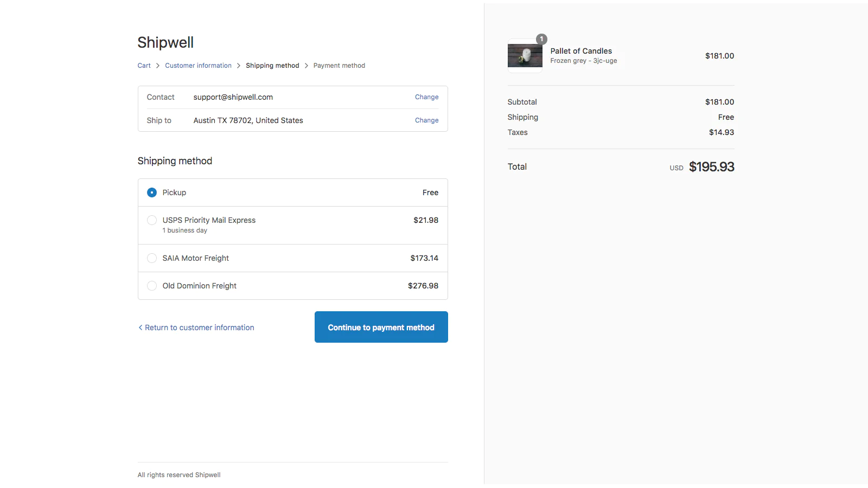
Task: View the Pallet of Candles thumbnail
Action: [525, 56]
